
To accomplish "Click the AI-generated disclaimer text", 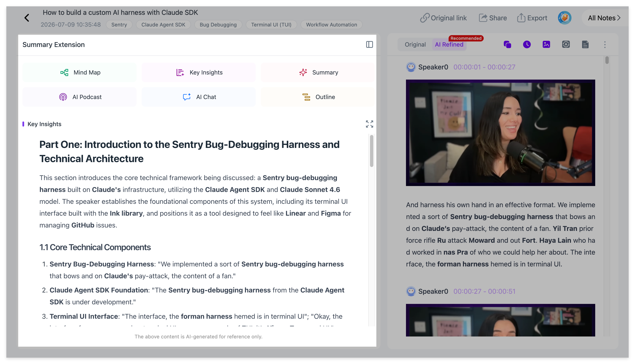I will [198, 336].
